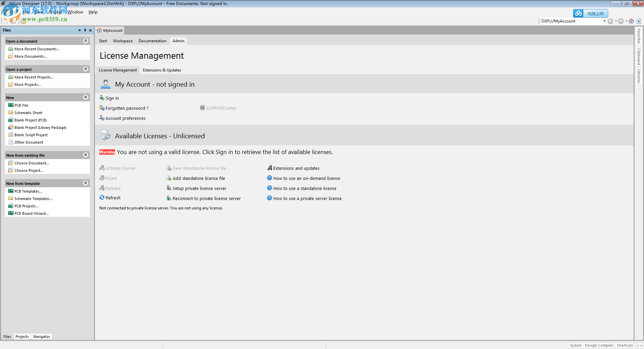Switch to the Projects panel tab

[x=22, y=337]
